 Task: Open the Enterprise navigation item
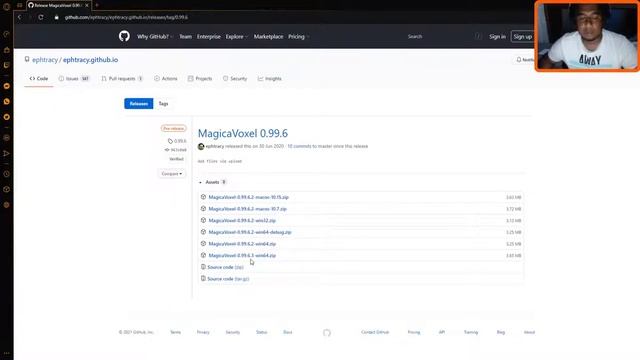click(x=209, y=37)
